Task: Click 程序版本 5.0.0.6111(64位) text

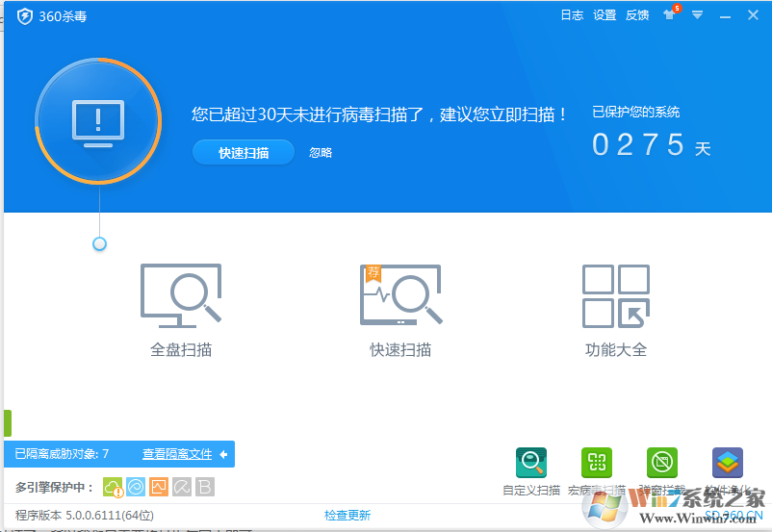Action: (x=84, y=516)
